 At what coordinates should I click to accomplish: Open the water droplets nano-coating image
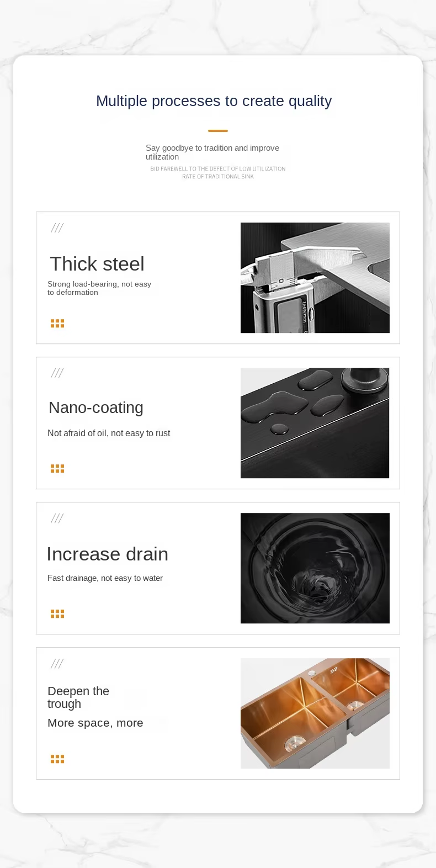click(x=315, y=423)
